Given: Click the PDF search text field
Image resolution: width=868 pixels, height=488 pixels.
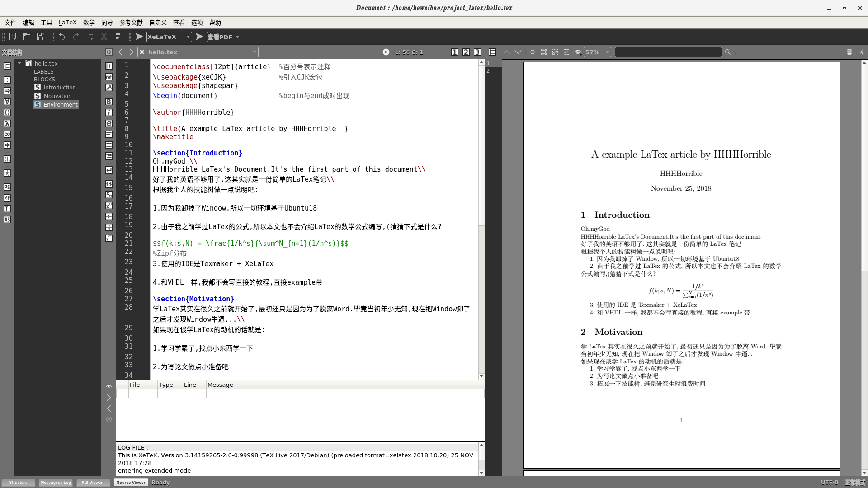Looking at the screenshot, I should click(x=668, y=52).
